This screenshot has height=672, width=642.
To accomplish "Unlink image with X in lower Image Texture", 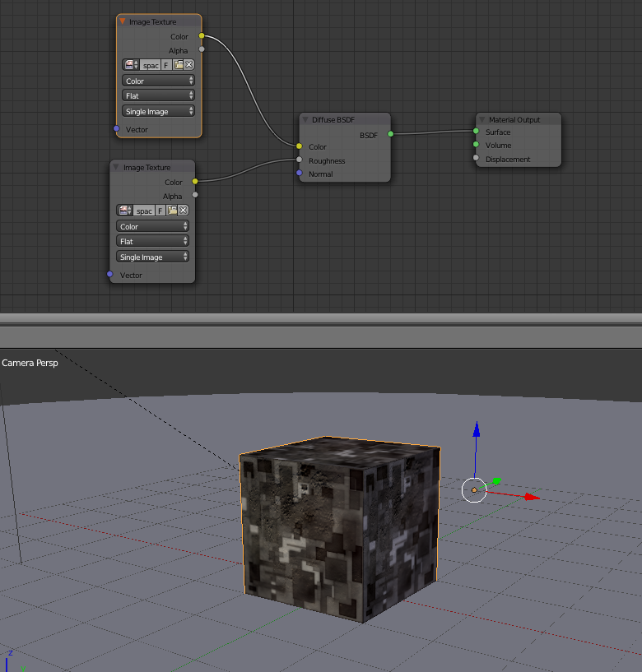I will pyautogui.click(x=183, y=211).
